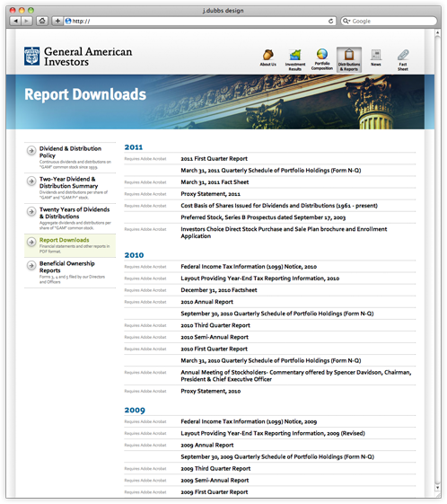Open Preferred Stock, Series B Prospectus link
447x504 pixels.
tap(263, 217)
